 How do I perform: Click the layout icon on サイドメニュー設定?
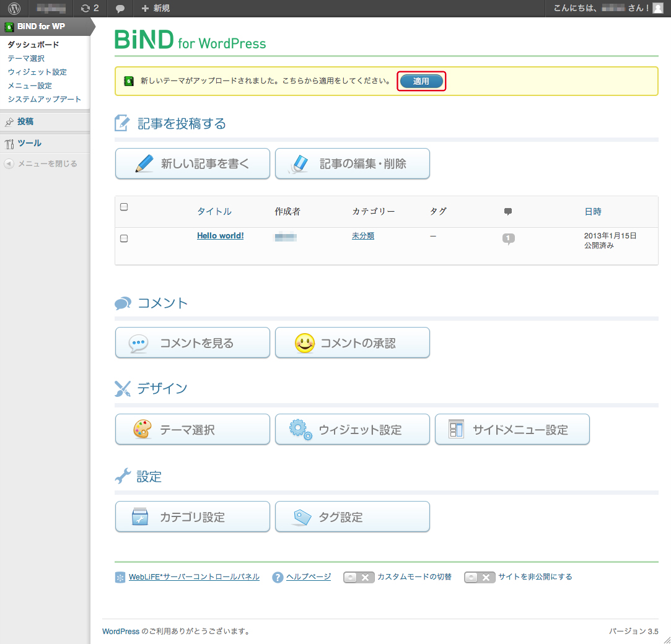[456, 429]
